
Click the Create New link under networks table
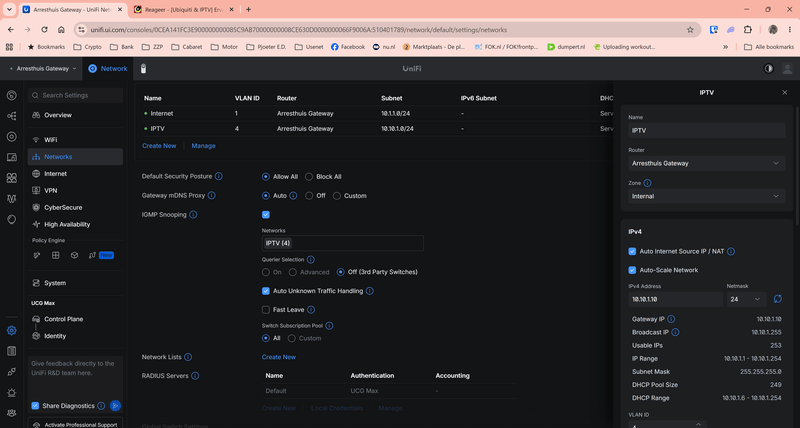[x=159, y=146]
